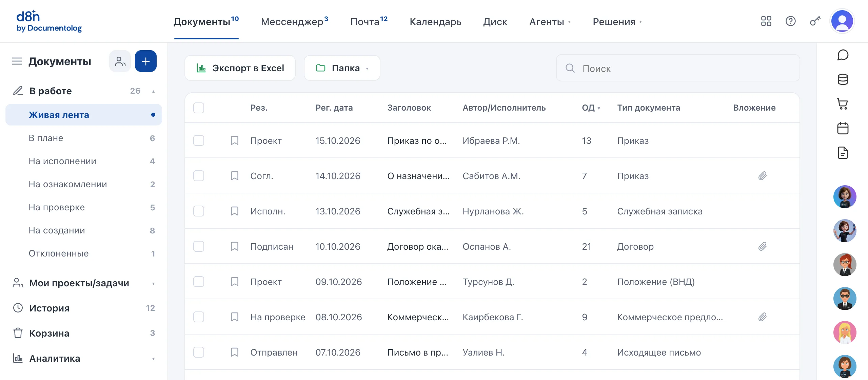Screen dimensions: 868x380
Task: Switch to the Мессенджер tab
Action: point(294,22)
